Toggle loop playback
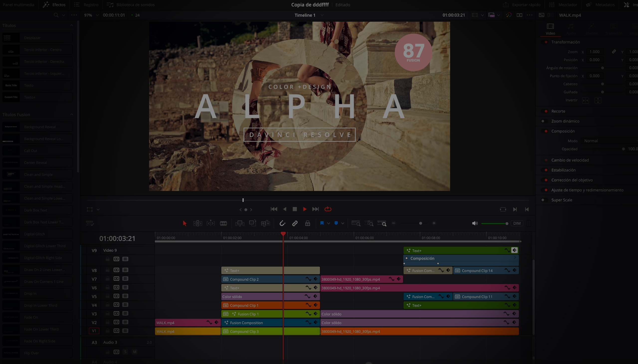638x364 pixels. (x=328, y=209)
